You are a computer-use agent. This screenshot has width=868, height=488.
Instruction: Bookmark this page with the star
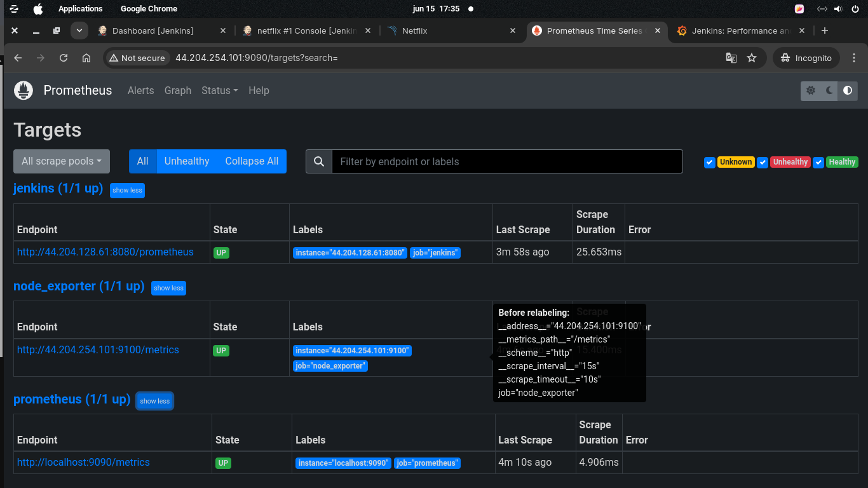point(752,58)
